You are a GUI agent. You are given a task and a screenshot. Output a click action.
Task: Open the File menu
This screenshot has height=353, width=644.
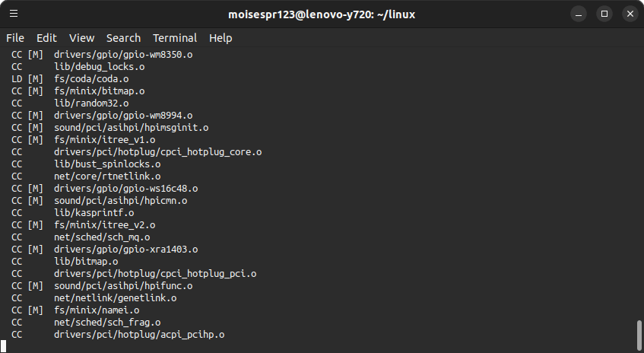(x=15, y=38)
